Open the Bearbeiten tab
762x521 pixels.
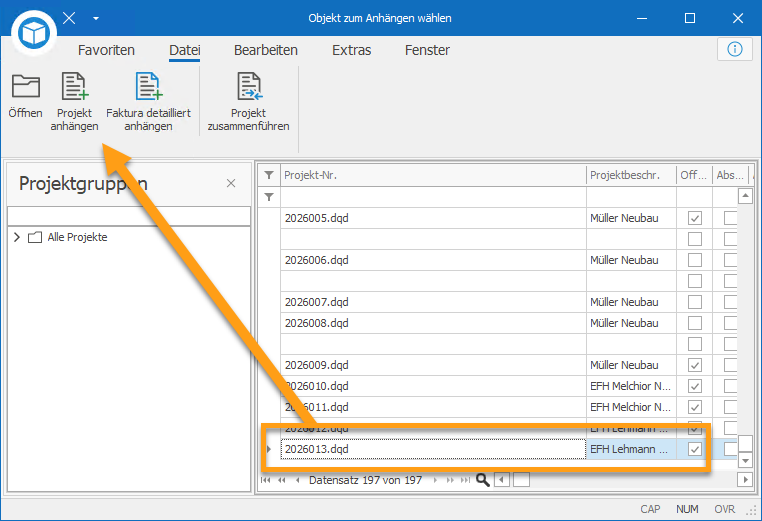(x=265, y=50)
